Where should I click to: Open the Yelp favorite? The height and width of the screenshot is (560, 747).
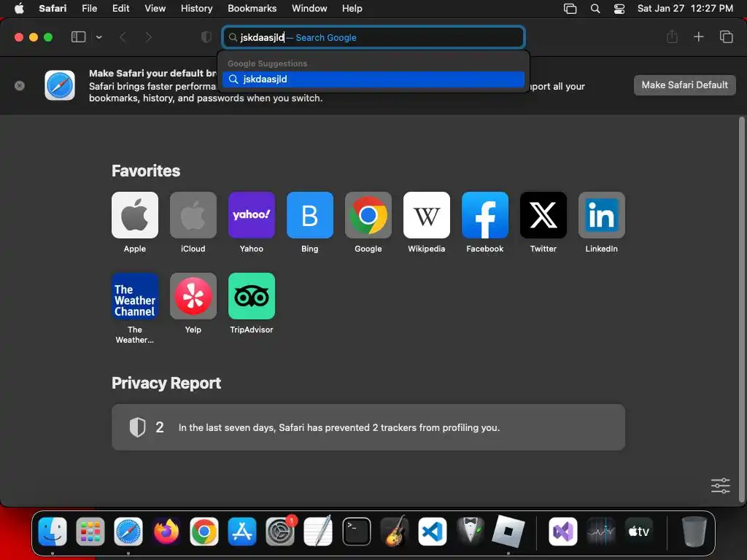(x=193, y=296)
